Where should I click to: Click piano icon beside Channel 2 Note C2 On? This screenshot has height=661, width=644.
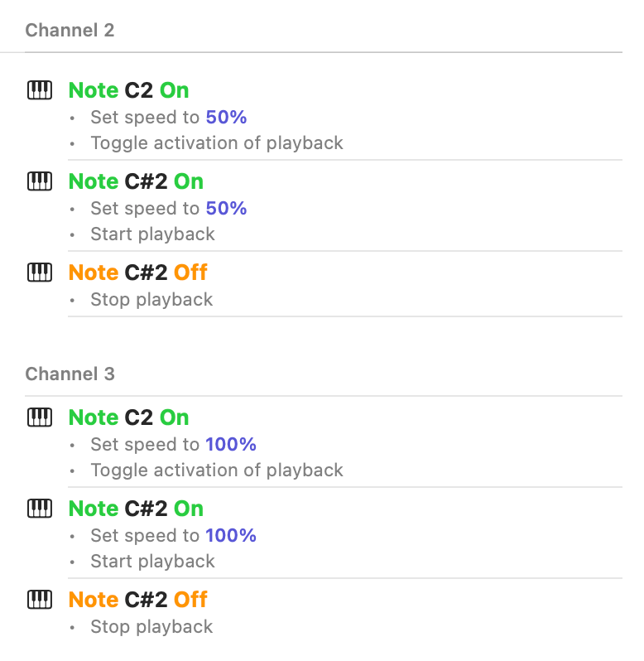[x=40, y=90]
